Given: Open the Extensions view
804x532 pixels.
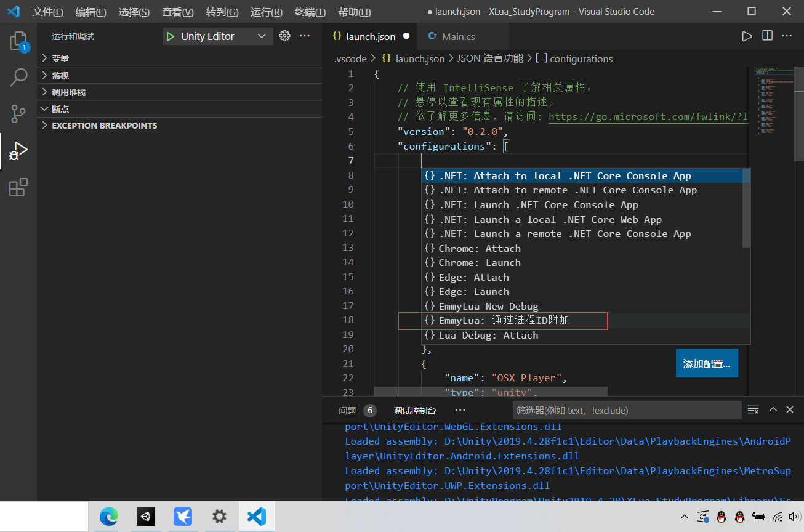Looking at the screenshot, I should pyautogui.click(x=18, y=187).
